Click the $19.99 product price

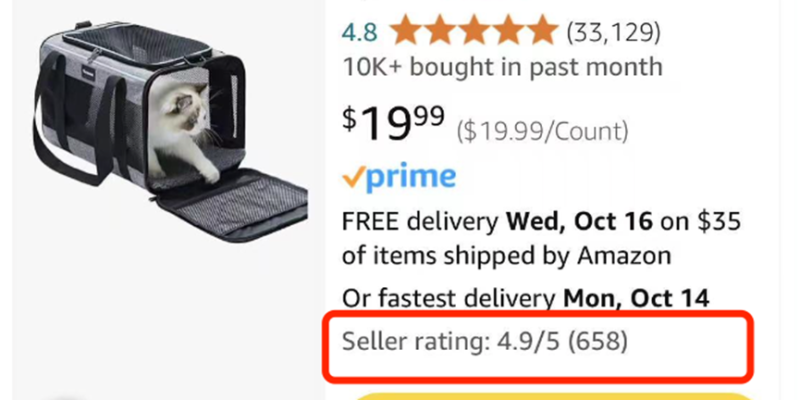click(x=393, y=124)
